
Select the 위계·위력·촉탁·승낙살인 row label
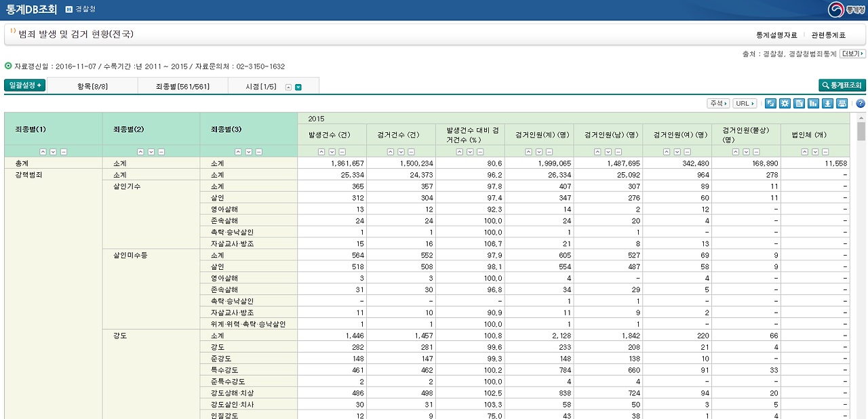(248, 324)
